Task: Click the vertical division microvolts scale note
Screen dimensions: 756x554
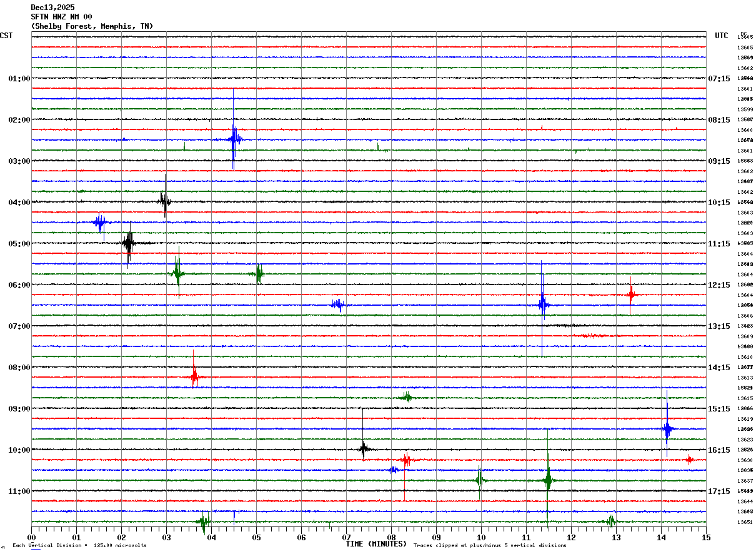Action: click(x=79, y=546)
